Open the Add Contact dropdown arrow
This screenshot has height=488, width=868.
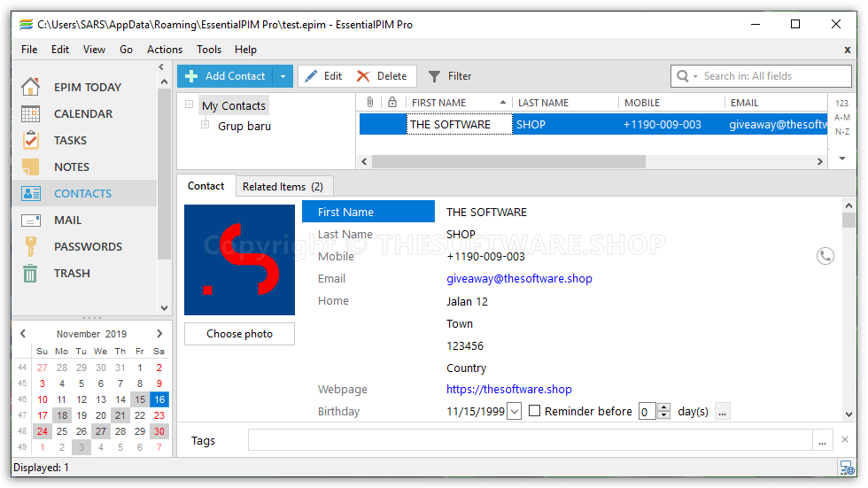283,76
